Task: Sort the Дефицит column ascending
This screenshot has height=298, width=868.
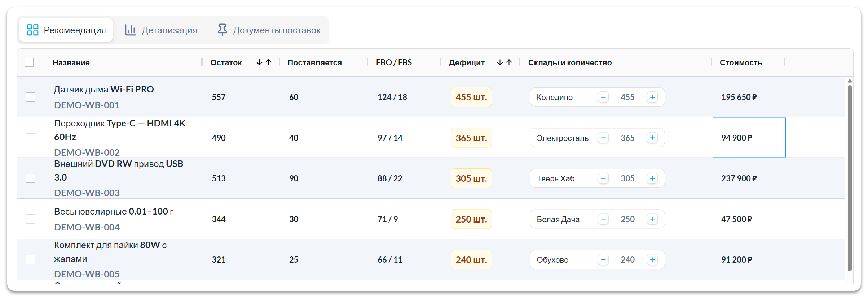Action: (x=509, y=62)
